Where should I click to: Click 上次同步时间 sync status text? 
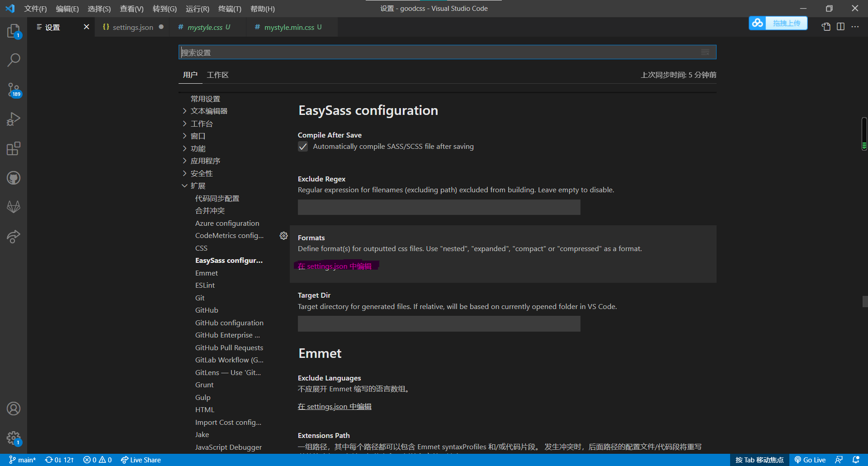pos(678,75)
